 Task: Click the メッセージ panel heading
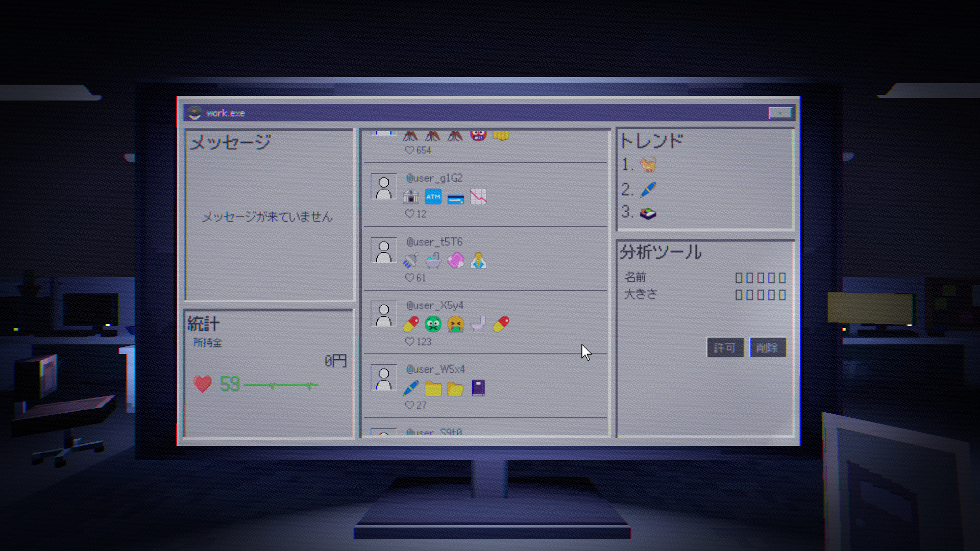click(x=230, y=142)
